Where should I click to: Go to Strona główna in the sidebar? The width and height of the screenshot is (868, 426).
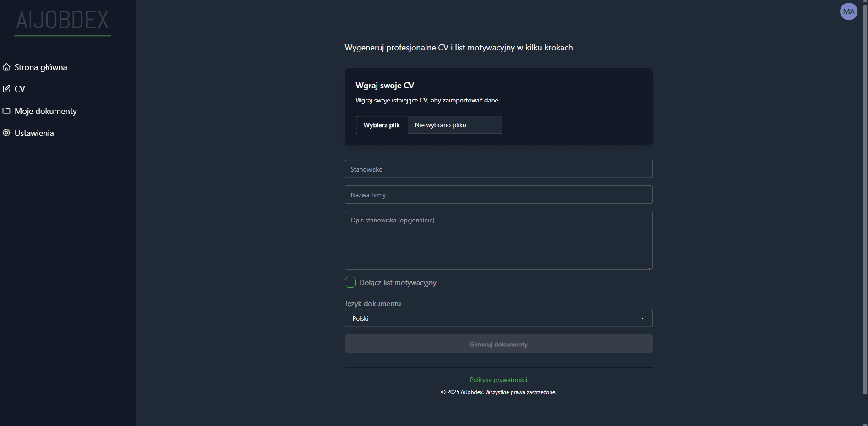(41, 67)
